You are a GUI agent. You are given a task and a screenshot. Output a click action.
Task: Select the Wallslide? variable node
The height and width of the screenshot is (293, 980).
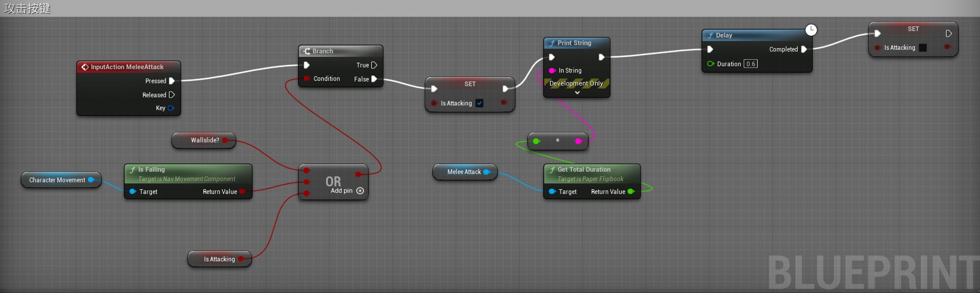pos(204,141)
